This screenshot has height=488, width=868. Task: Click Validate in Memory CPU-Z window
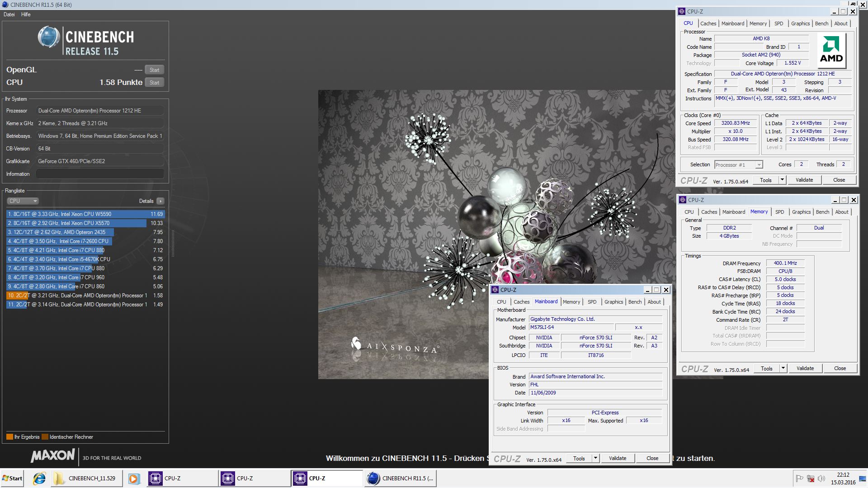(x=805, y=368)
